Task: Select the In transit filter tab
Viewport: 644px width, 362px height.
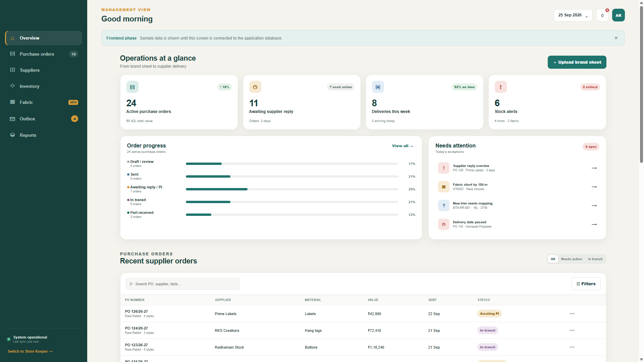Action: point(595,259)
